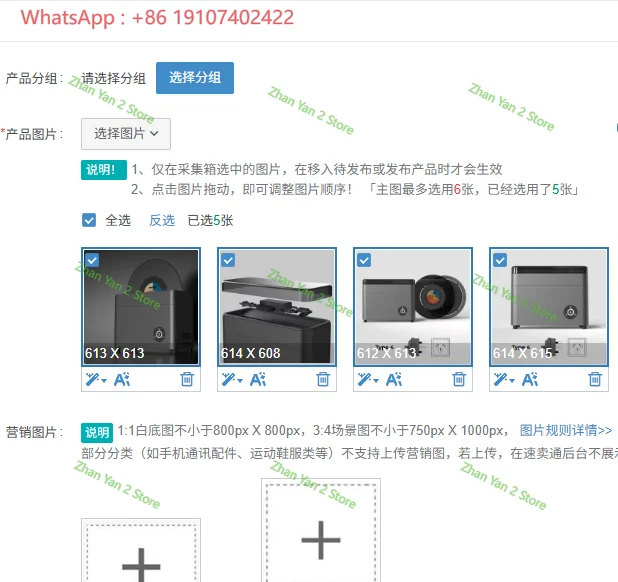Add a 1:1 marketing image via square plus box

(x=141, y=550)
